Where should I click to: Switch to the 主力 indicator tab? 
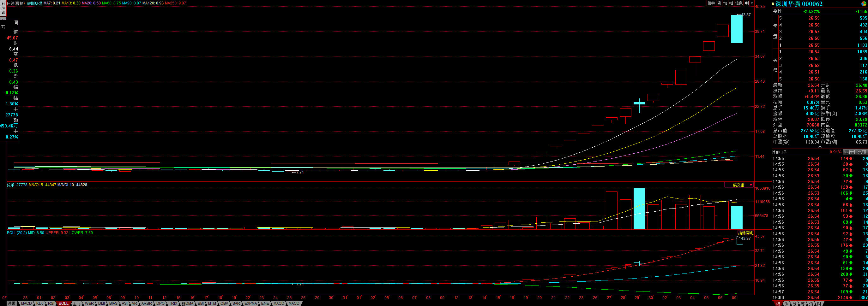pos(76,303)
